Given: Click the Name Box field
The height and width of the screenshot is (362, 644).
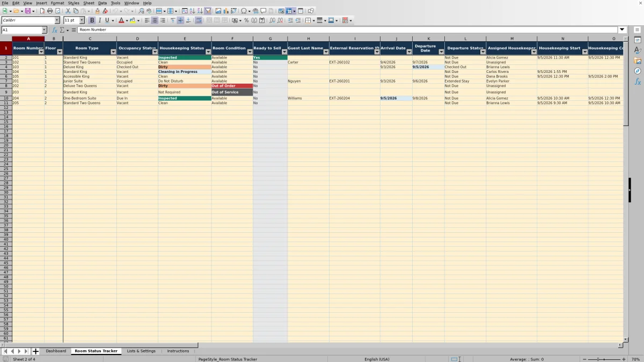Looking at the screenshot, I should click(x=21, y=30).
